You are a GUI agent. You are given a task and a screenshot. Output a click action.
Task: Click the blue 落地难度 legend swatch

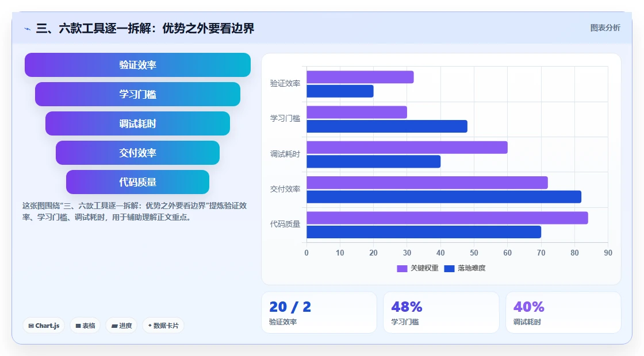click(x=449, y=269)
